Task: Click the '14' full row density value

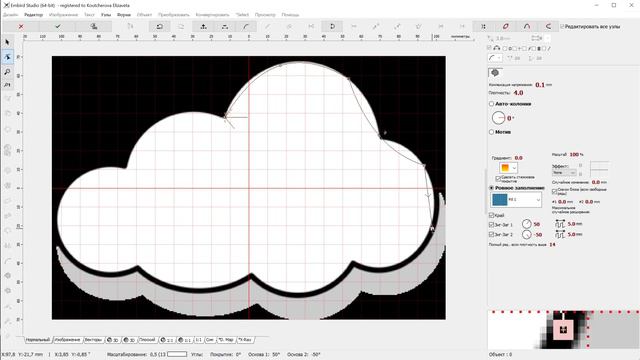Action: click(x=552, y=244)
